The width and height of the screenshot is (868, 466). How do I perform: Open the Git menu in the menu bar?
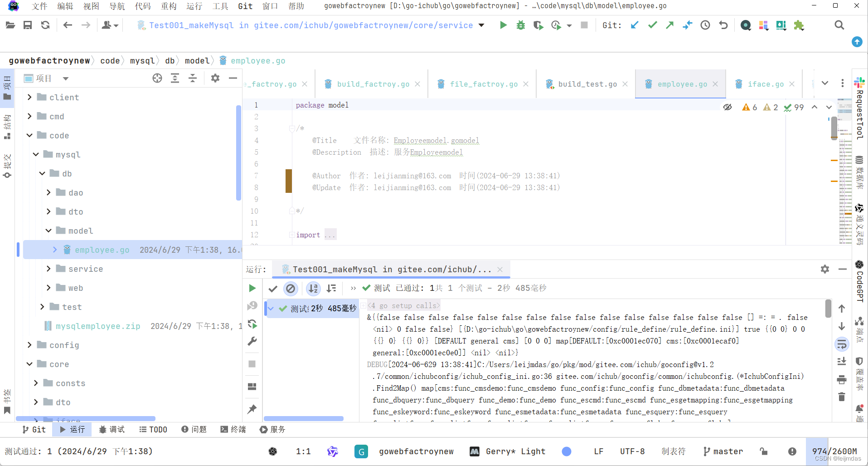(x=245, y=6)
